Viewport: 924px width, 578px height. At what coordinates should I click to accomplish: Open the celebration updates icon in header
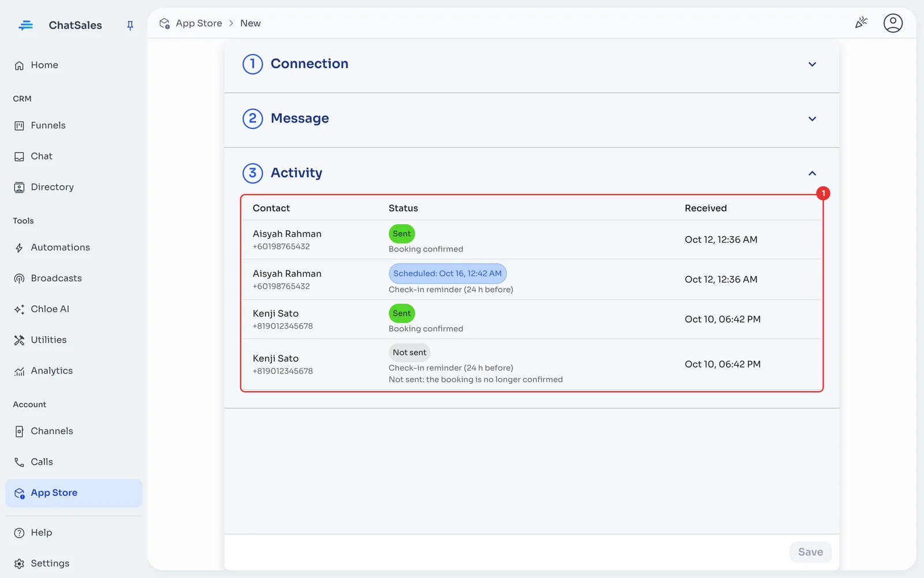[861, 23]
